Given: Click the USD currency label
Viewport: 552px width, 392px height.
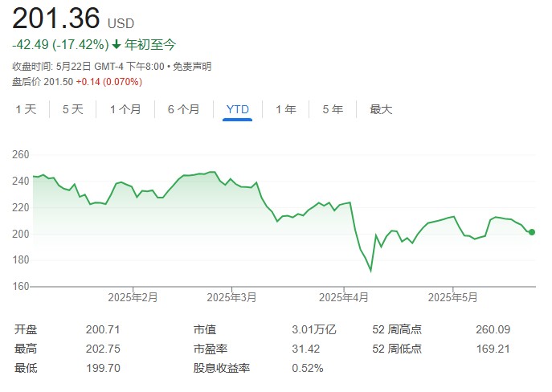Looking at the screenshot, I should (x=121, y=23).
